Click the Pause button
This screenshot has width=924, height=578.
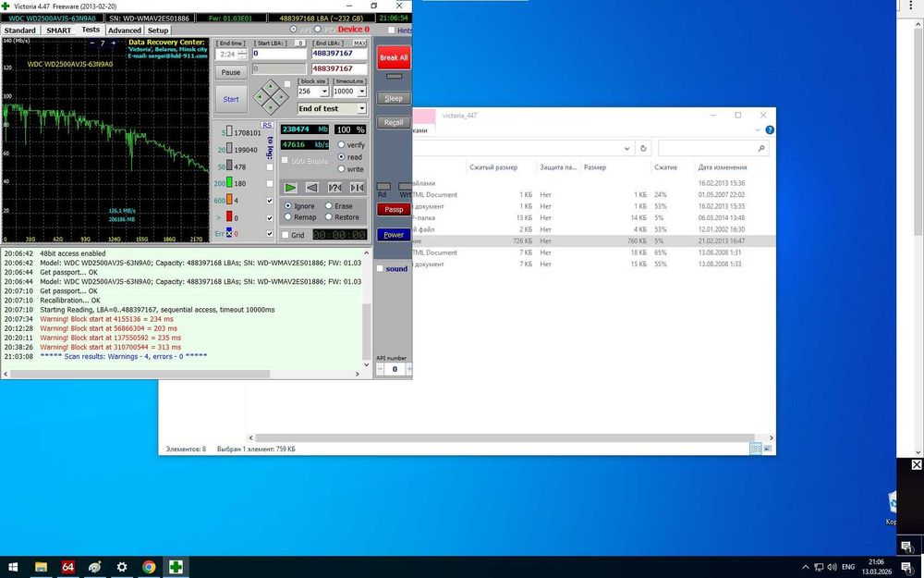231,72
